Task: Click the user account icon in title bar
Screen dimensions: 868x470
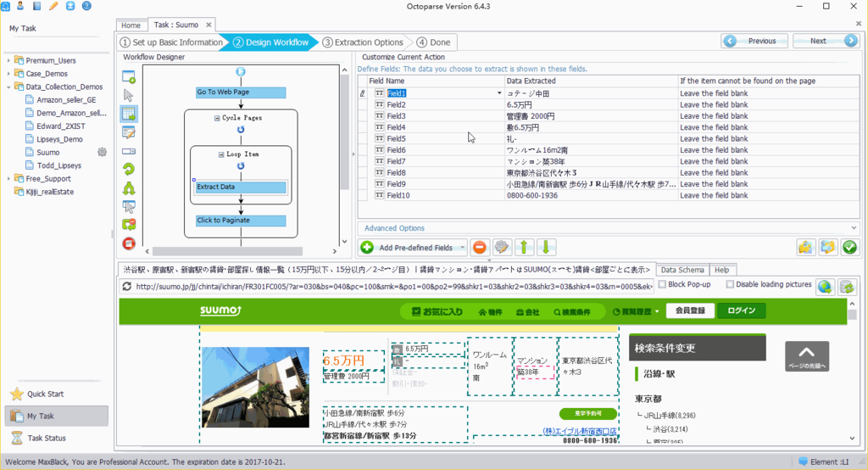Action: click(20, 6)
